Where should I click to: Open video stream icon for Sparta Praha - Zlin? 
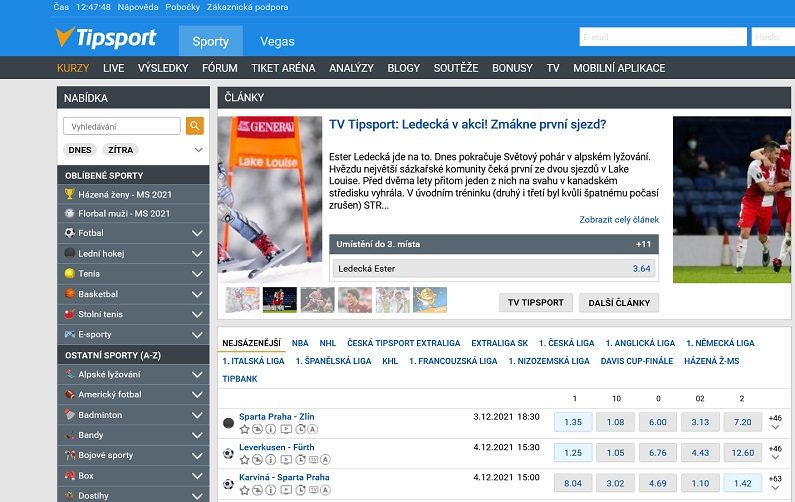286,429
